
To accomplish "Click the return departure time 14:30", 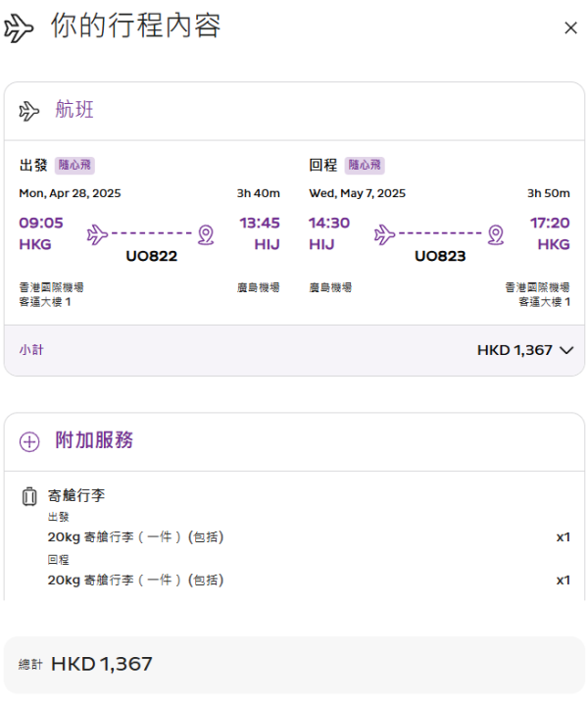I will pos(329,223).
